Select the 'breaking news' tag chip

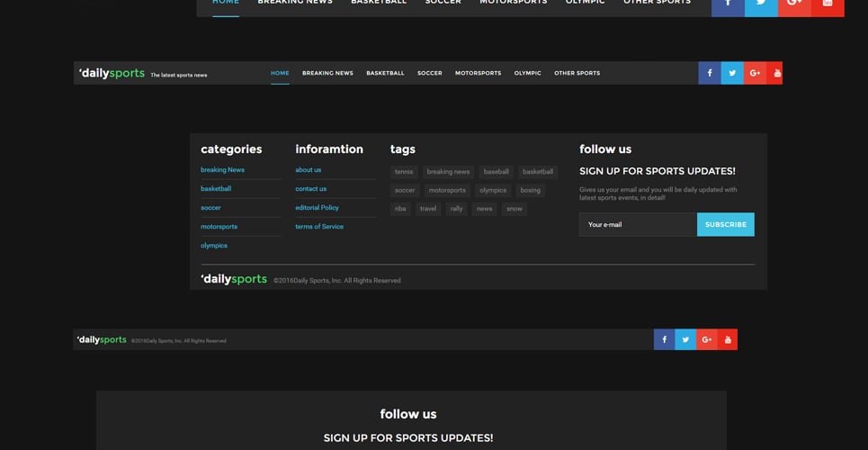pos(448,172)
